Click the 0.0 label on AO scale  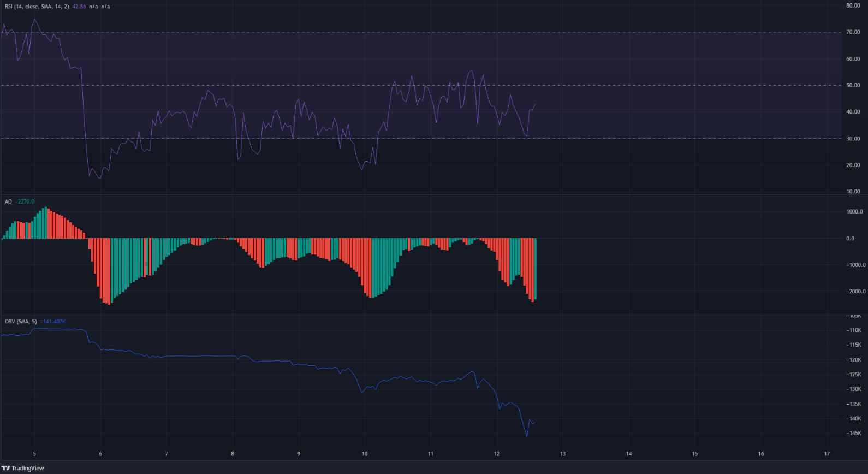850,239
